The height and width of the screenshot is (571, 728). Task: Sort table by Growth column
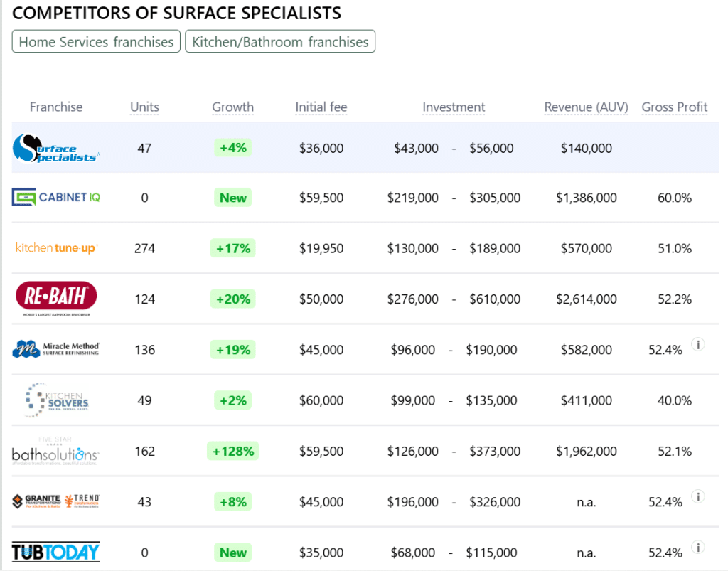232,107
